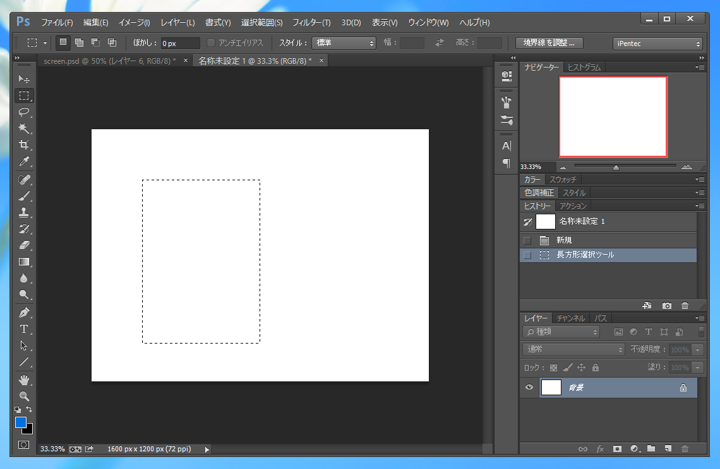Swap foreground and background colors

pos(29,409)
